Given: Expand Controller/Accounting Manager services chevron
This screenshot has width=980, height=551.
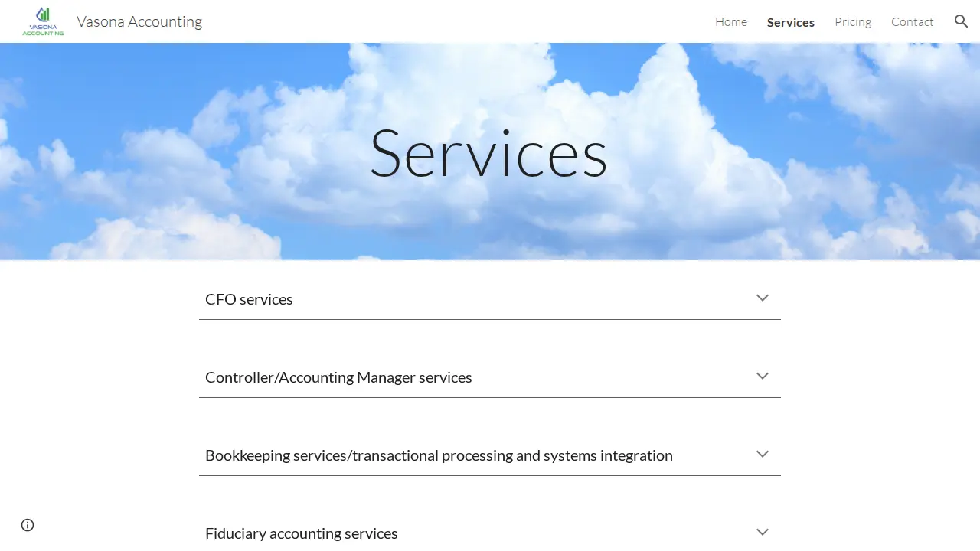Looking at the screenshot, I should point(763,376).
